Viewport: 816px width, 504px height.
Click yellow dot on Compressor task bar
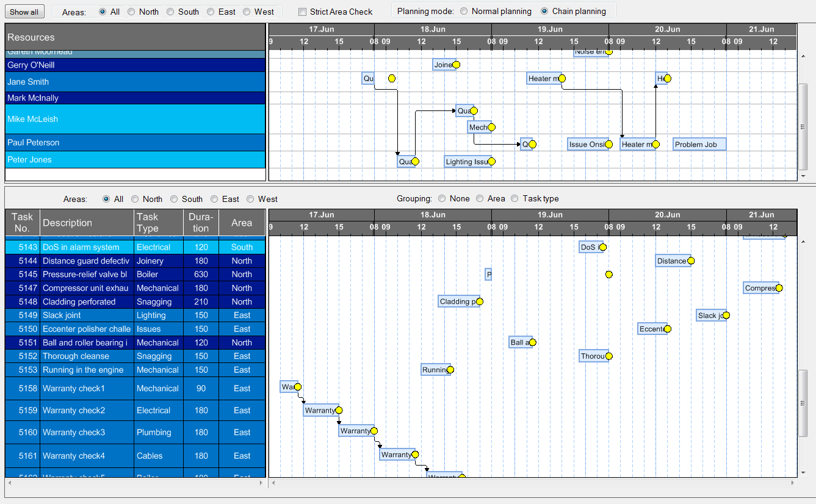pyautogui.click(x=779, y=288)
